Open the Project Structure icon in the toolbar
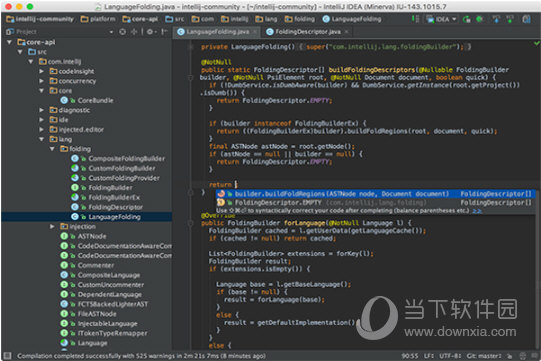The width and height of the screenshot is (541, 361). click(x=526, y=19)
